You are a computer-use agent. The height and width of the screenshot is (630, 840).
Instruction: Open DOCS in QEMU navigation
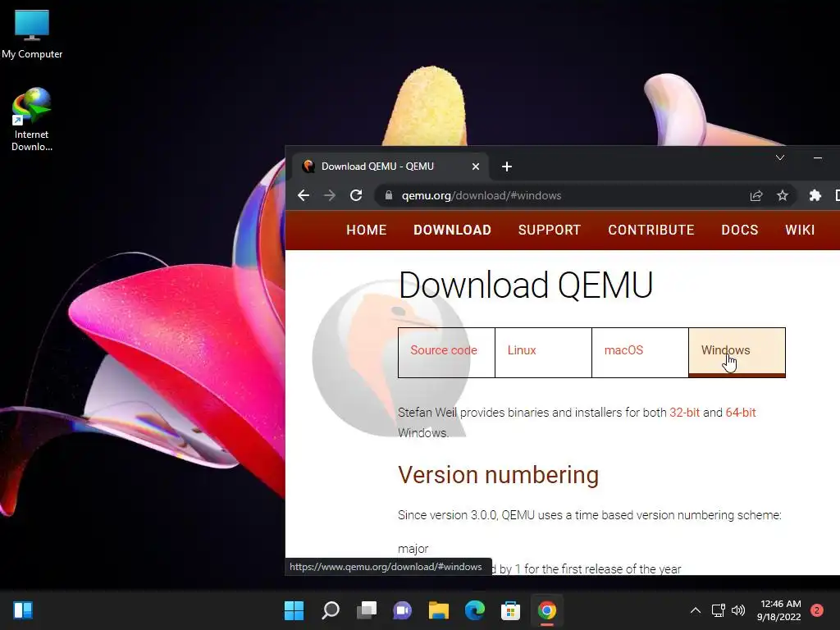coord(740,231)
